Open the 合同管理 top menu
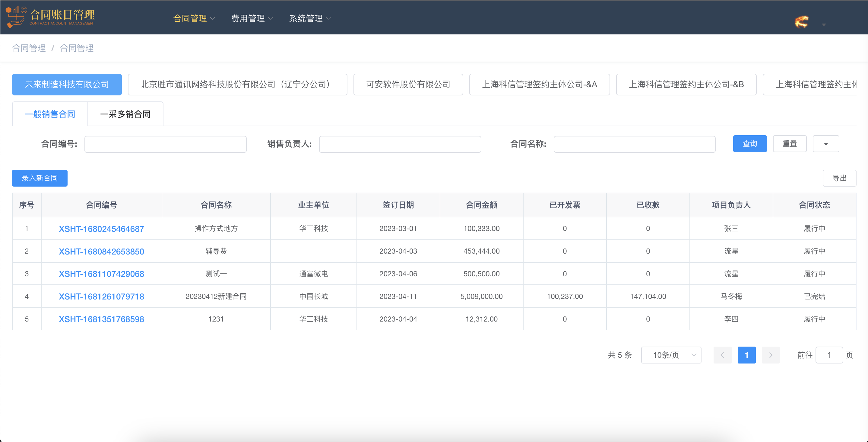 194,18
